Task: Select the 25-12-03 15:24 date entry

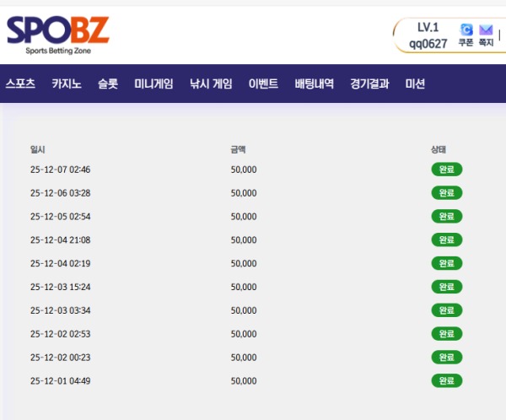Action: (x=60, y=287)
